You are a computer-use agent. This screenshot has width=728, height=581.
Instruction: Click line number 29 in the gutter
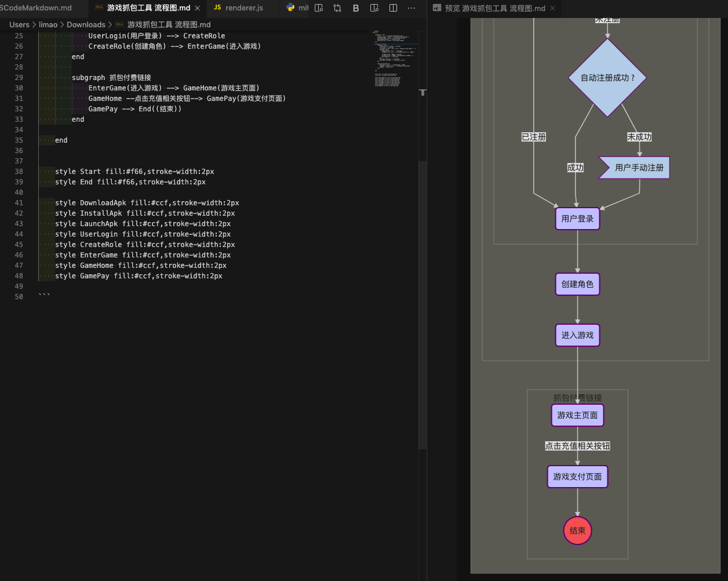(x=19, y=78)
